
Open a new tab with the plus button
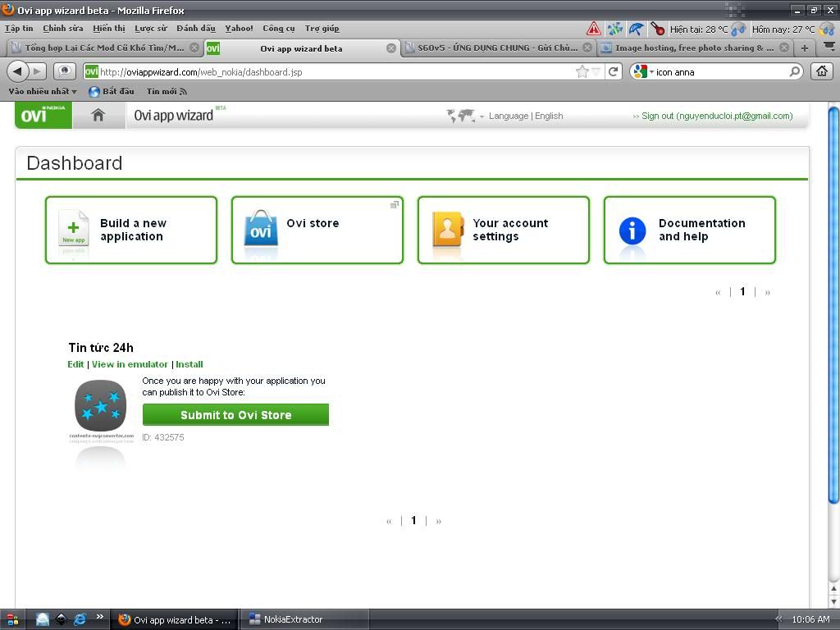coord(805,48)
